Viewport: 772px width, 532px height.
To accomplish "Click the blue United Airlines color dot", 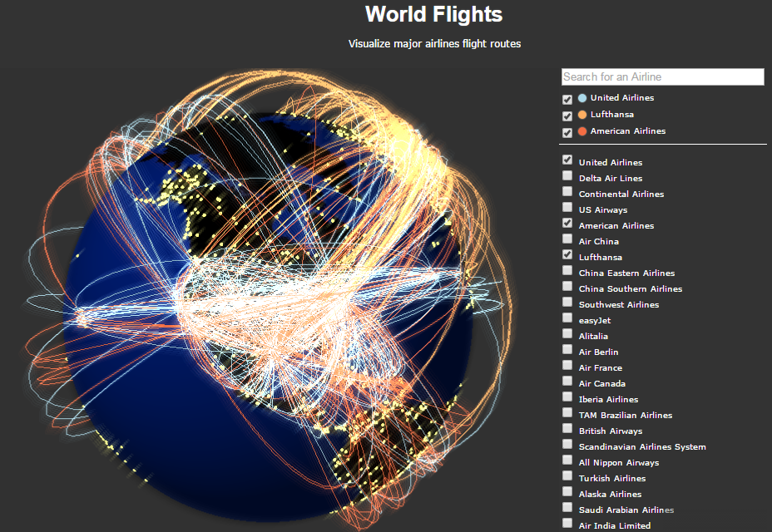I will click(582, 98).
